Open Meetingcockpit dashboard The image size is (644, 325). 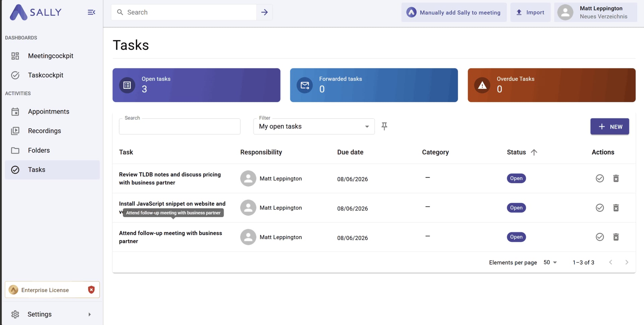click(52, 56)
